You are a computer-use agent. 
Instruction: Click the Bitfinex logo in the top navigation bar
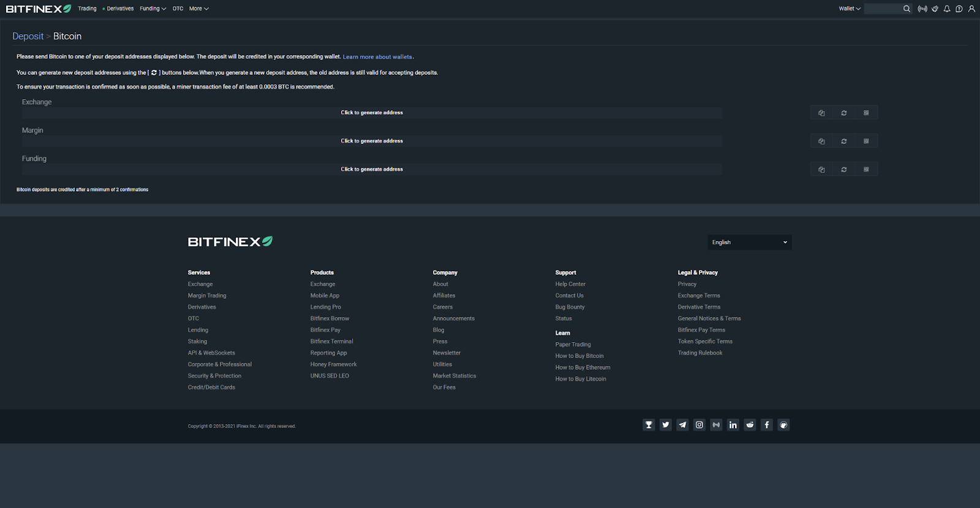click(x=39, y=9)
